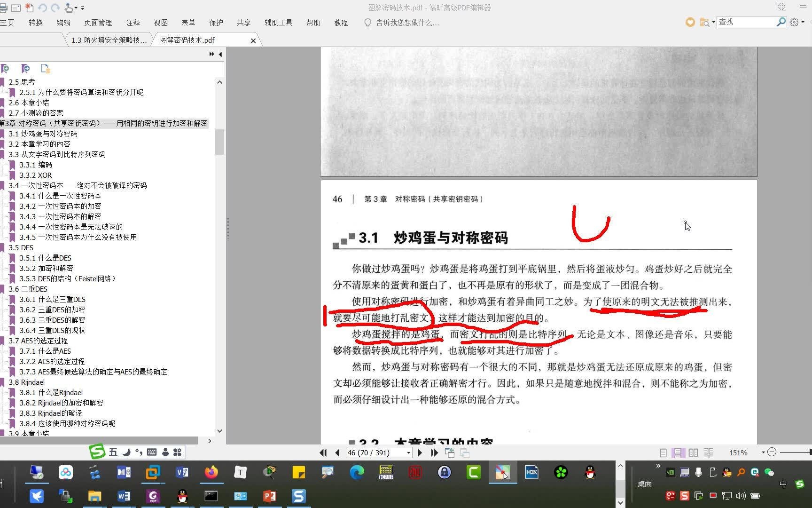
Task: Switch to the 1.3 防火墙安全策略 tab
Action: click(x=108, y=40)
